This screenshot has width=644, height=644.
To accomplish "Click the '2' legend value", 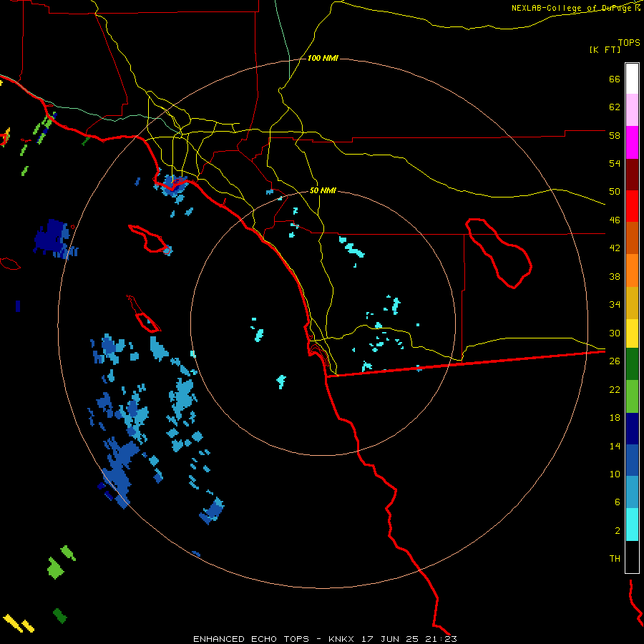I will [x=618, y=531].
